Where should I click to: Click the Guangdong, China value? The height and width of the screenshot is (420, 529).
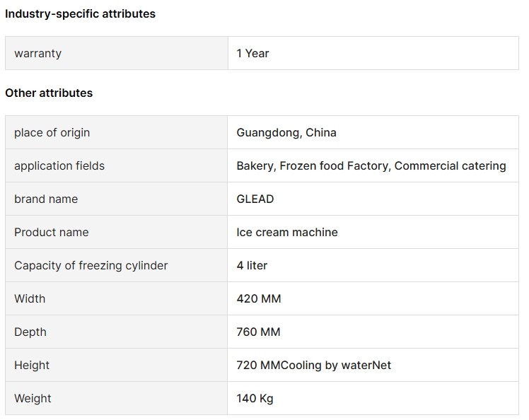point(286,133)
